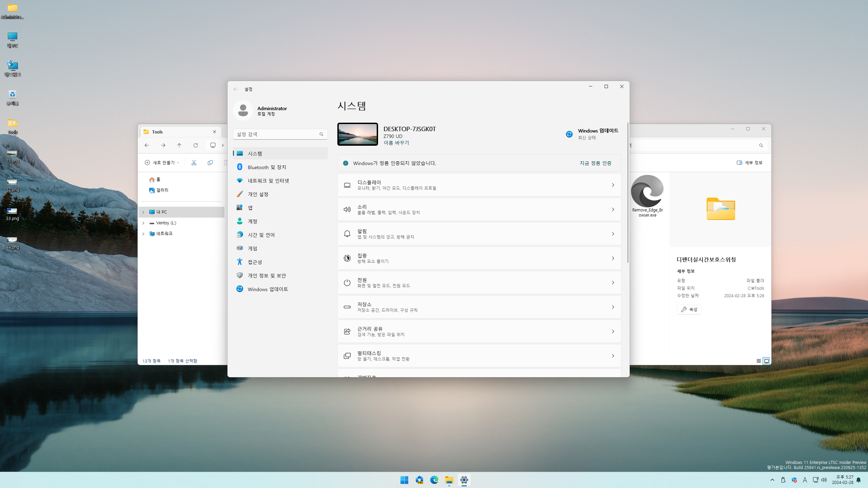868x488 pixels.
Task: Close the Tools tab in Explorer
Action: click(215, 132)
